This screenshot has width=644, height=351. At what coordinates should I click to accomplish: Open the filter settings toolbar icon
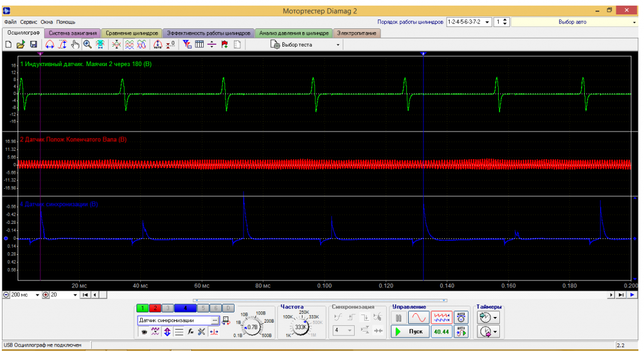tap(187, 45)
